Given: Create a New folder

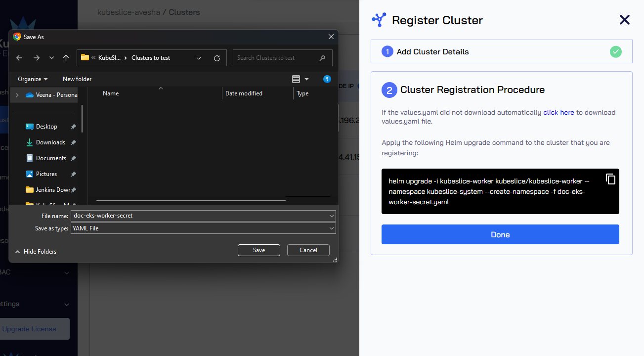Looking at the screenshot, I should (x=77, y=79).
